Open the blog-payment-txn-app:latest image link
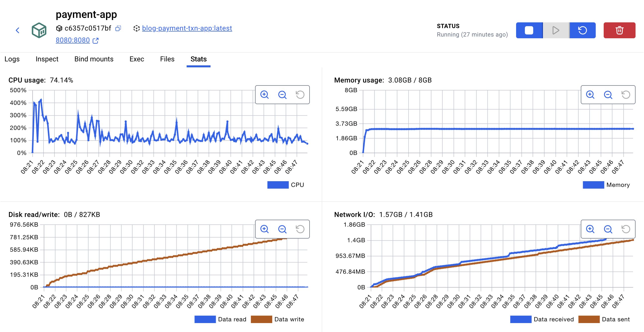Image resolution: width=644 pixels, height=332 pixels. (x=187, y=28)
